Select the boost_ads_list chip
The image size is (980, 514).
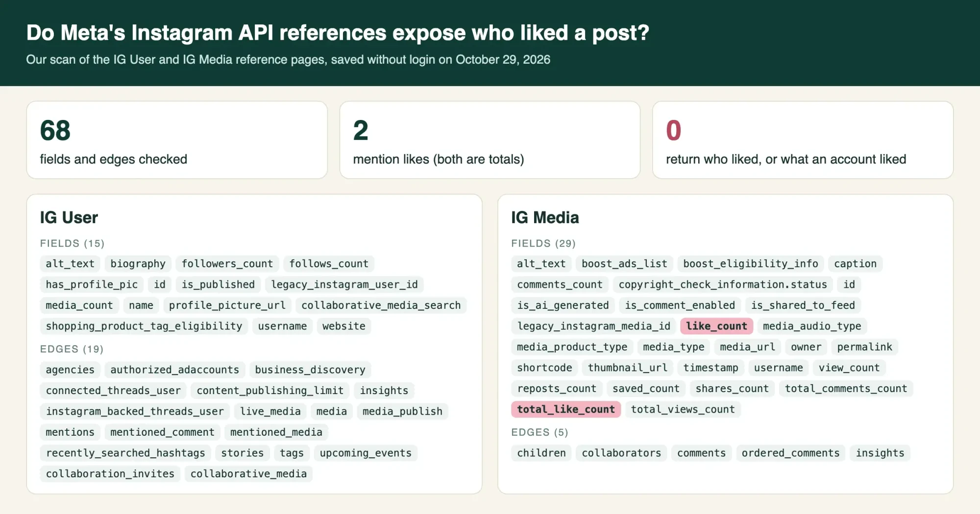point(624,264)
